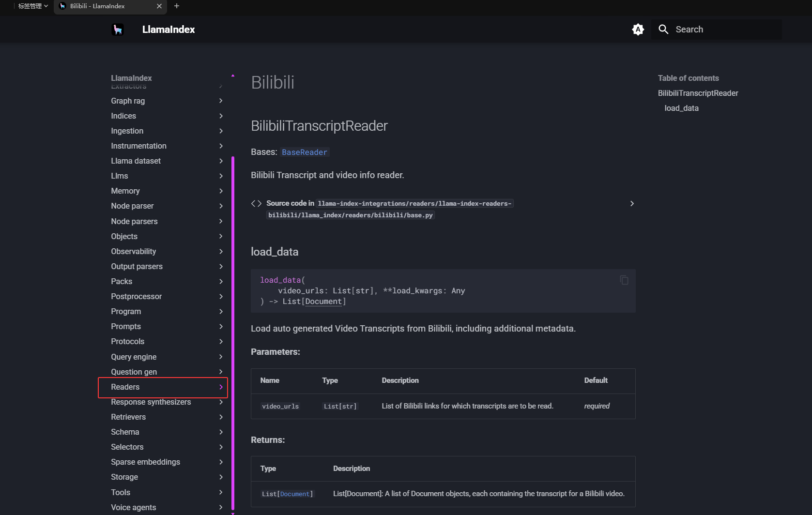Jump to BilibiliTranscriptReader in table of contents
This screenshot has width=812, height=515.
[x=698, y=93]
